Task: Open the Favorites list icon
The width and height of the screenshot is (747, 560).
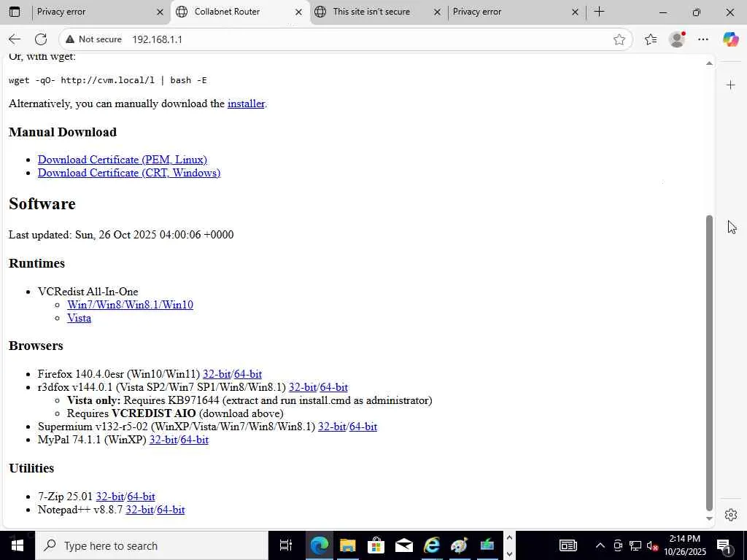Action: tap(650, 39)
